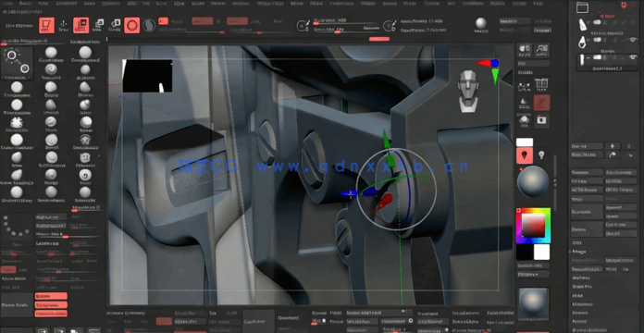Toggle the outlined lightbulb icon
This screenshot has height=333, width=644.
pos(541,154)
